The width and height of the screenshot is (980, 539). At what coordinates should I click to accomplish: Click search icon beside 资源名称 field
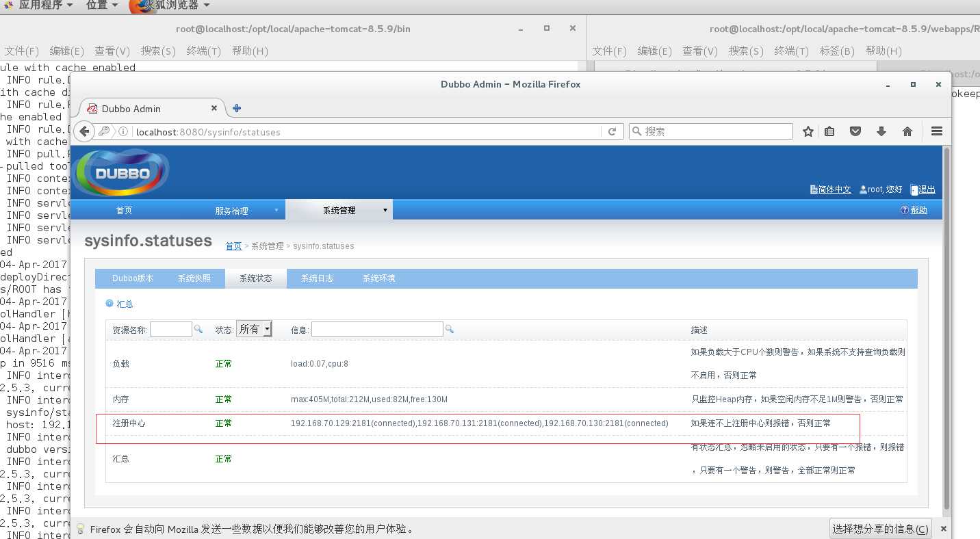pyautogui.click(x=198, y=329)
